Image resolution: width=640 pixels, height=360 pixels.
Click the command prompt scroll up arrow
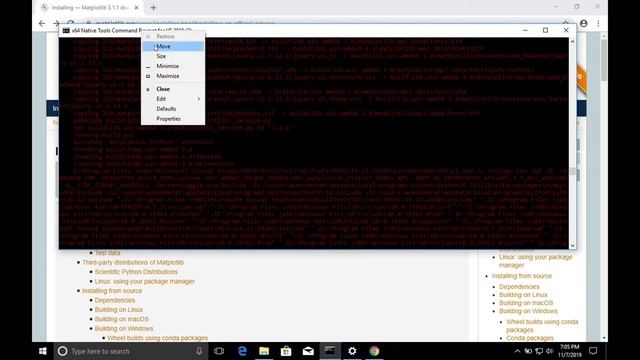[572, 42]
